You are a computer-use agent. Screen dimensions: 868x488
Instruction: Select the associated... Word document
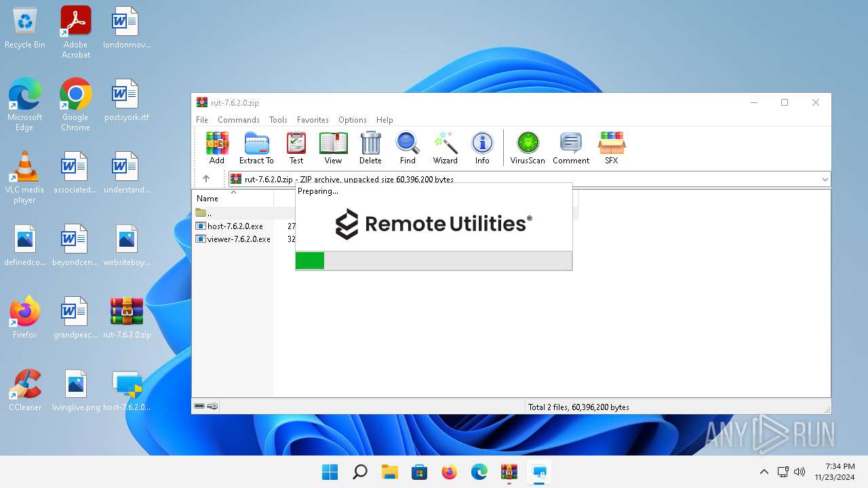coord(76,173)
